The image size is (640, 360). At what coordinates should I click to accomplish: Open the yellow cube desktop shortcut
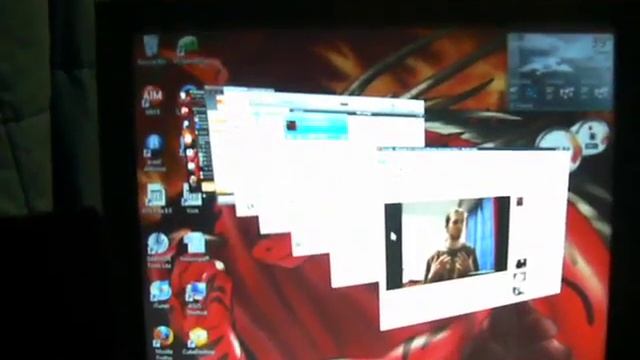[198, 341]
